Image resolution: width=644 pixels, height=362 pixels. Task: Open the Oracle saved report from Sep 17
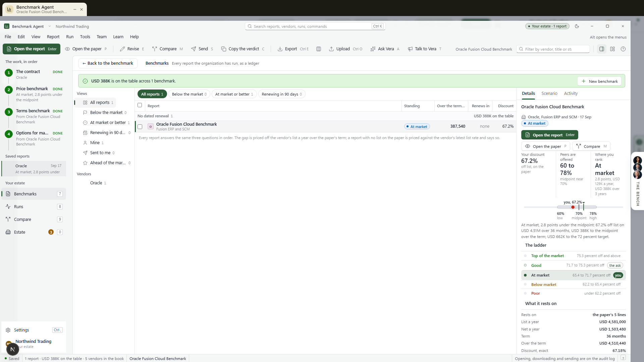34,169
